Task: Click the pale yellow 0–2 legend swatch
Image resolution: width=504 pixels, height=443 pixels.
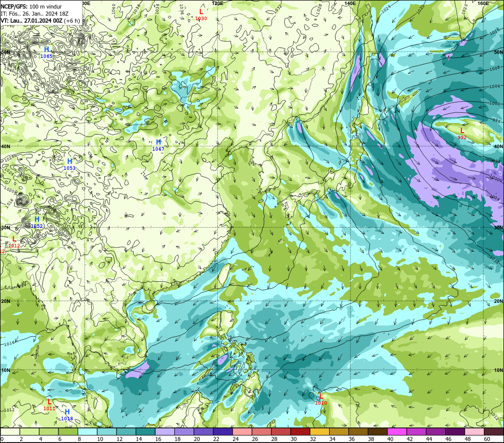Action: coord(10,431)
